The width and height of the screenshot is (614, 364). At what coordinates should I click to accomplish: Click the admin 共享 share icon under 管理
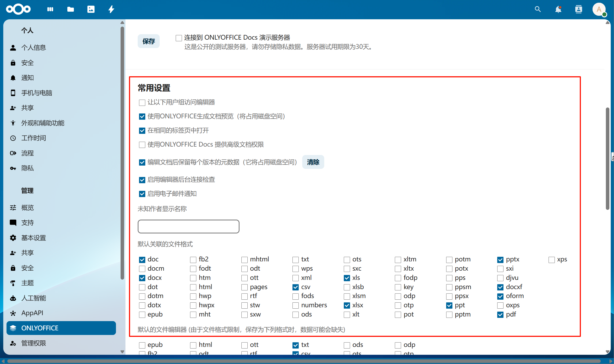(x=13, y=253)
